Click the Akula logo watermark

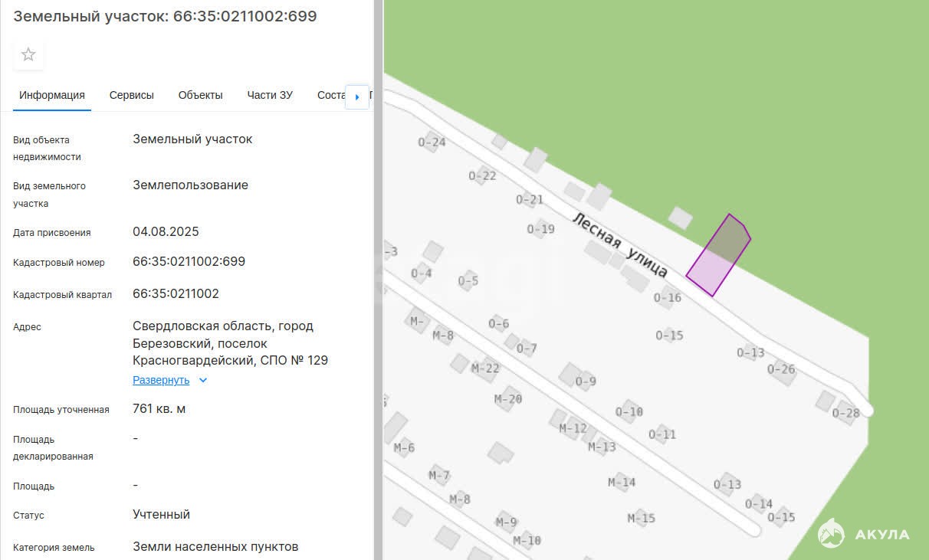pos(864,534)
